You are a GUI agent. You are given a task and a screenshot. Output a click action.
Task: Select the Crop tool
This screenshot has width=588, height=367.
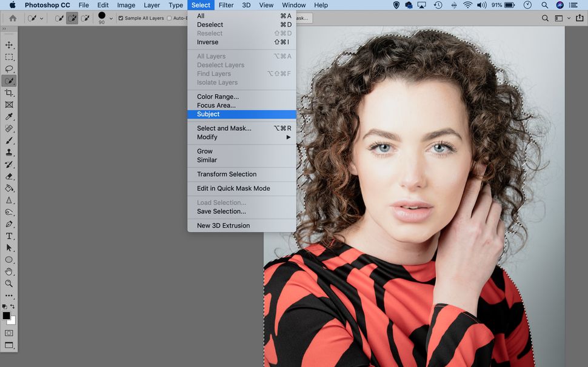[x=9, y=93]
